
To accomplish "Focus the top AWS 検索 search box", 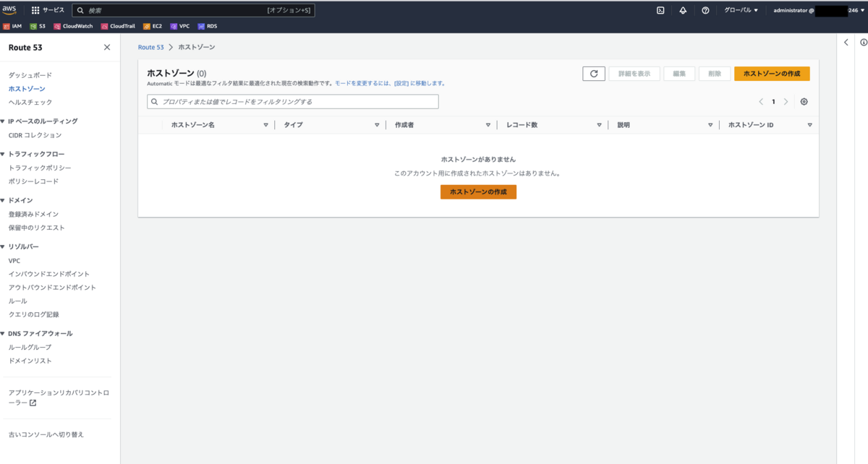I will (194, 11).
